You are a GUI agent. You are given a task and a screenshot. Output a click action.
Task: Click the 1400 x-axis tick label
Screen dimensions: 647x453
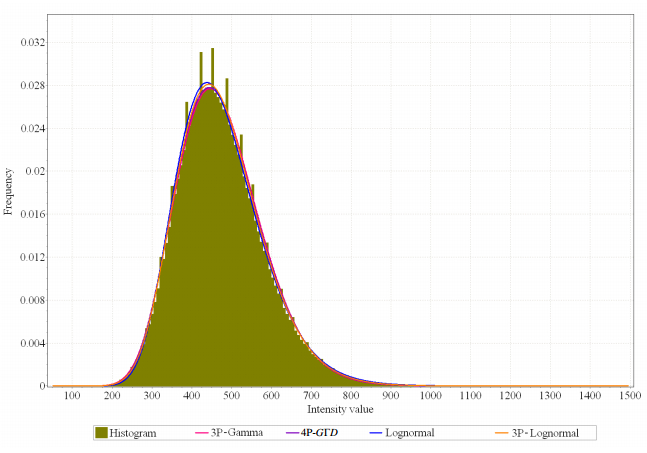[x=590, y=397]
